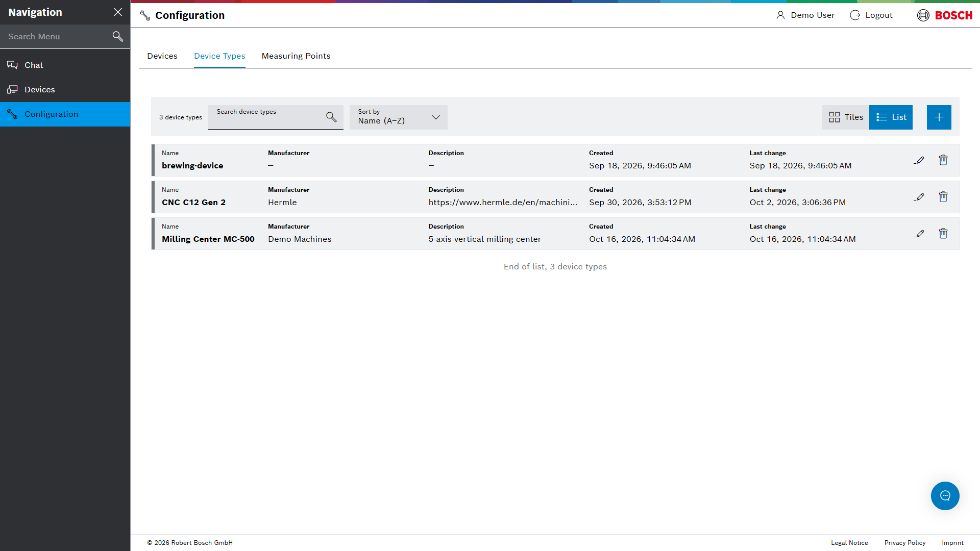Click the brewing-device name

[x=192, y=166]
